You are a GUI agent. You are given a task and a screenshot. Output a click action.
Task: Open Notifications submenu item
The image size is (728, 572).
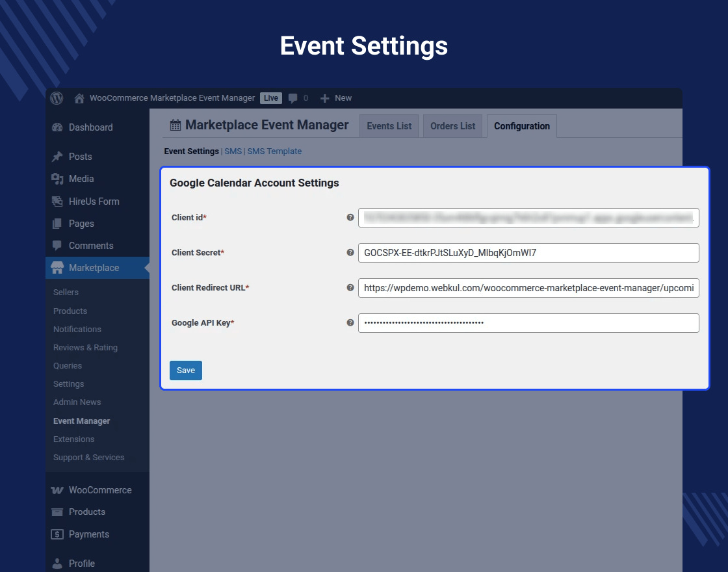(x=77, y=329)
